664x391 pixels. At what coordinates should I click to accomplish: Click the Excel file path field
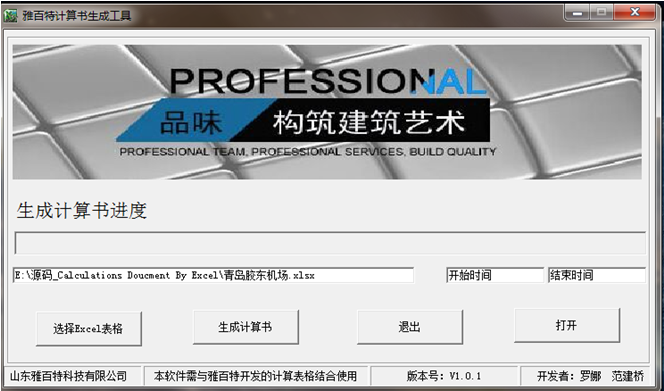[213, 275]
